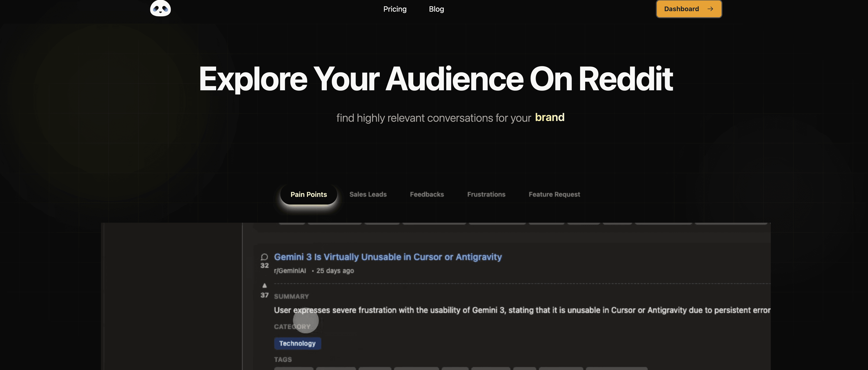Viewport: 868px width, 370px height.
Task: Click the comment bubble icon
Action: (x=264, y=257)
